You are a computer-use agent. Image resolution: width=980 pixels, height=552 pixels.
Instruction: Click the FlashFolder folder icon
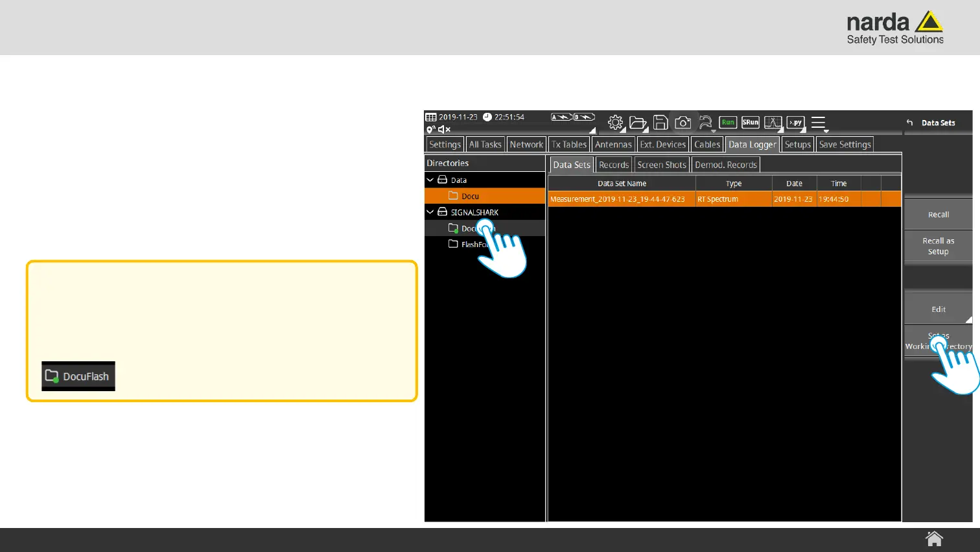click(x=454, y=245)
